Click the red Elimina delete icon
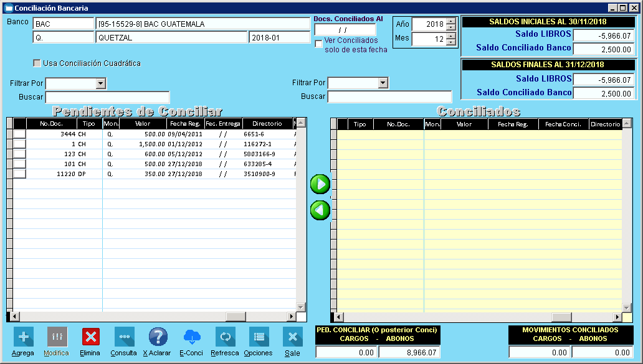This screenshot has width=643, height=364. [x=91, y=337]
